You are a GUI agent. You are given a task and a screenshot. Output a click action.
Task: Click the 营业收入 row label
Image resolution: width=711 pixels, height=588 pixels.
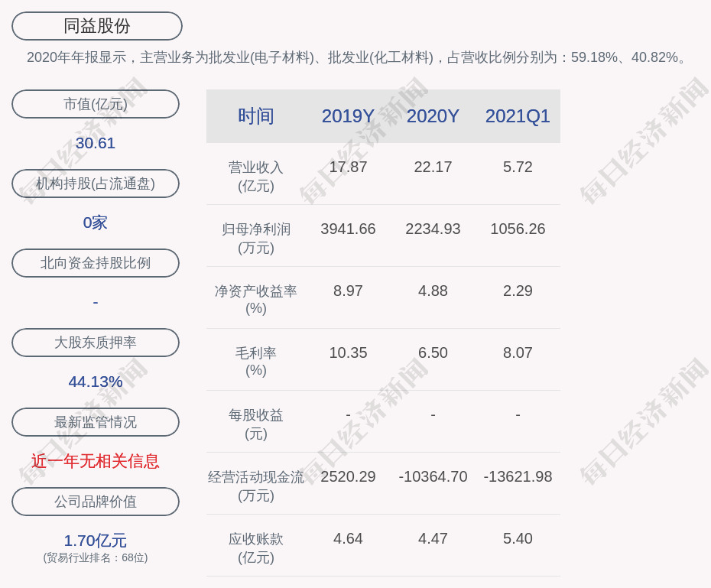[256, 176]
